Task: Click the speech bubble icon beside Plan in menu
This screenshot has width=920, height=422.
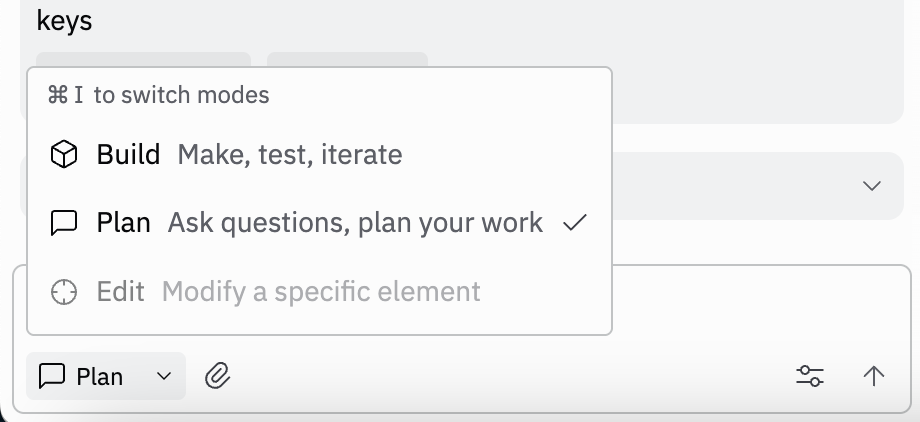Action: (64, 223)
